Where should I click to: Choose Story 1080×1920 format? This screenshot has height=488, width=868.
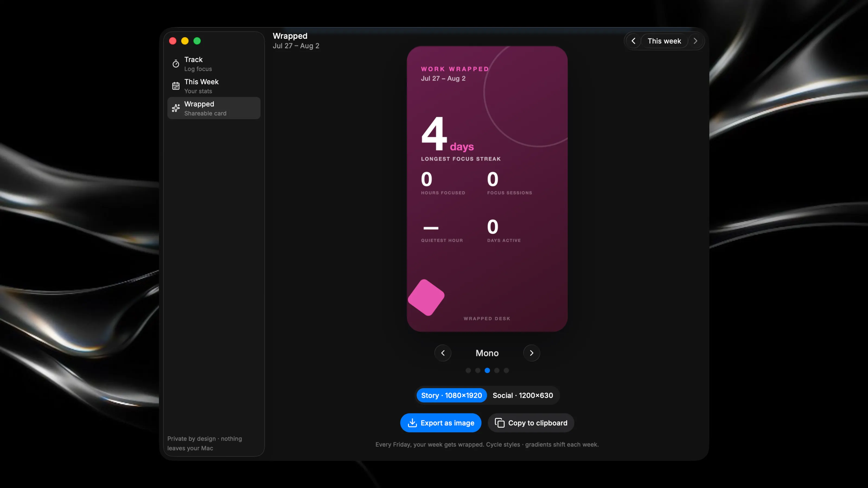[x=452, y=395]
